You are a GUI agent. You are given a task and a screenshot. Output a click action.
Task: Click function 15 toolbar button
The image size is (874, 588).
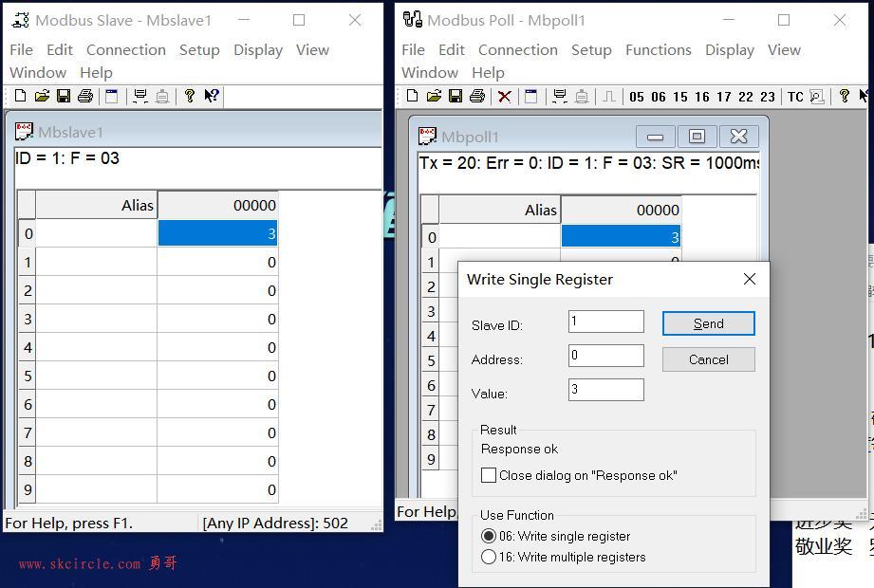pyautogui.click(x=680, y=97)
